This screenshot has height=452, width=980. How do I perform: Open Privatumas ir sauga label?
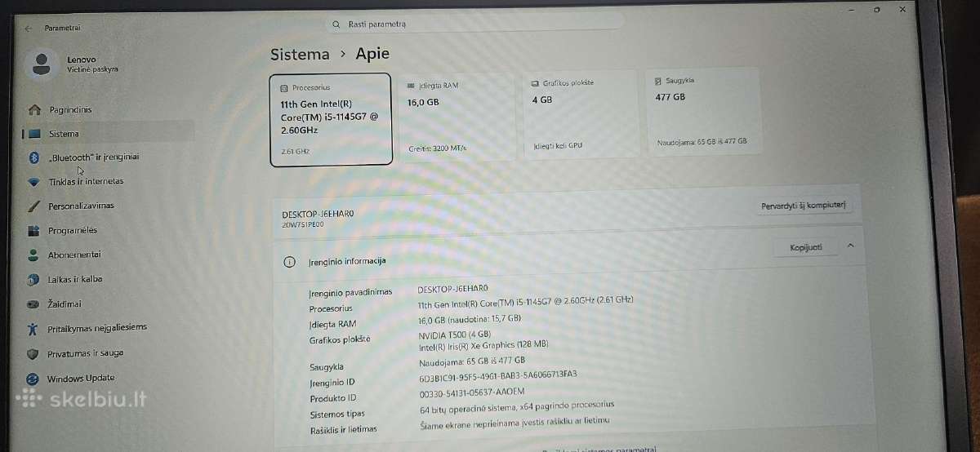coord(85,353)
